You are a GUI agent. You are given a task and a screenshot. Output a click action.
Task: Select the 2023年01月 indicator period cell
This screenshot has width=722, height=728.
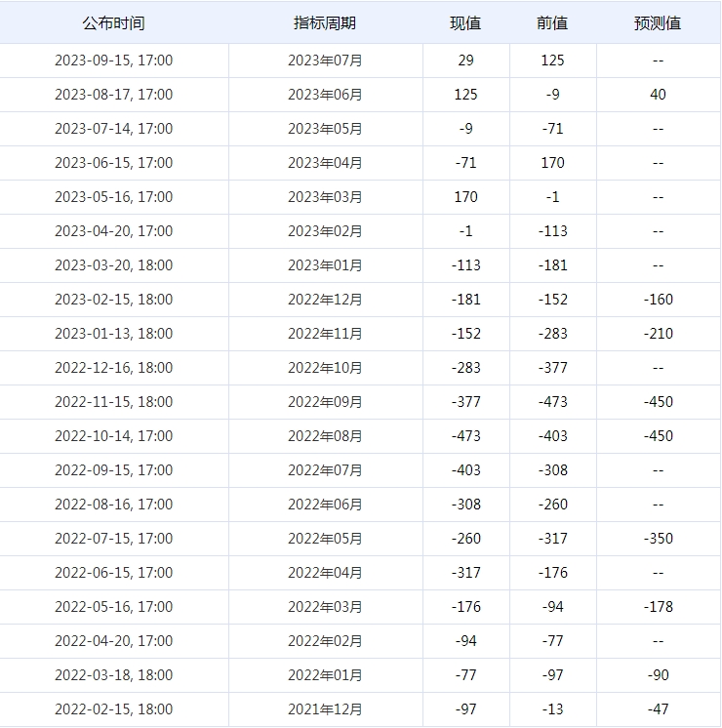(325, 265)
